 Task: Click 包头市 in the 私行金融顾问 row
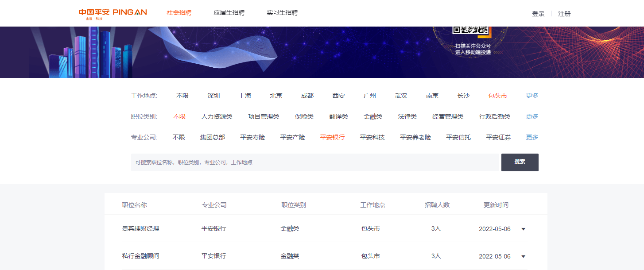click(x=371, y=256)
